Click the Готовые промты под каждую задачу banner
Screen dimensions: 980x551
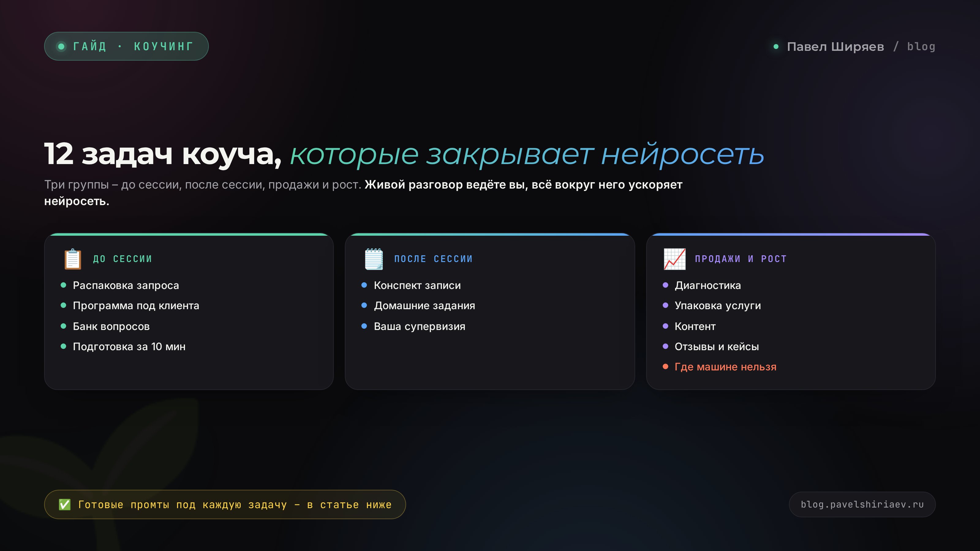225,504
